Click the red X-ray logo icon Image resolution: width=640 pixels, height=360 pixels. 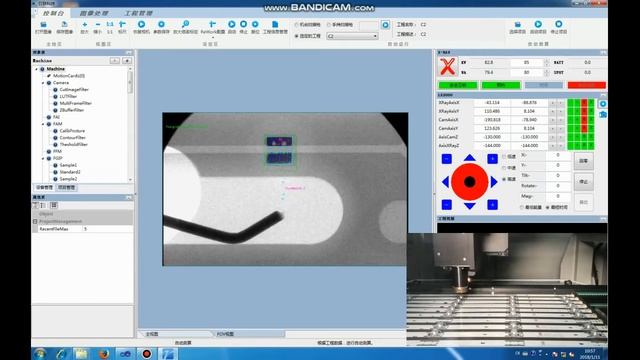pos(447,67)
